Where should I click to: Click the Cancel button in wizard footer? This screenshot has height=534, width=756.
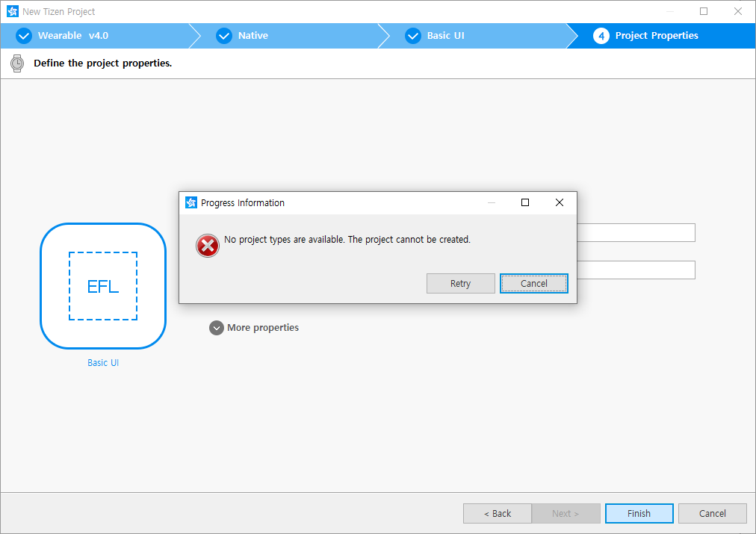point(712,513)
